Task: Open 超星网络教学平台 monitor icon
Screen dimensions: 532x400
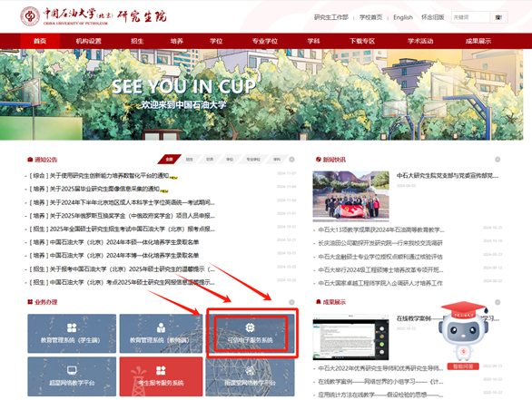Action: (x=72, y=370)
